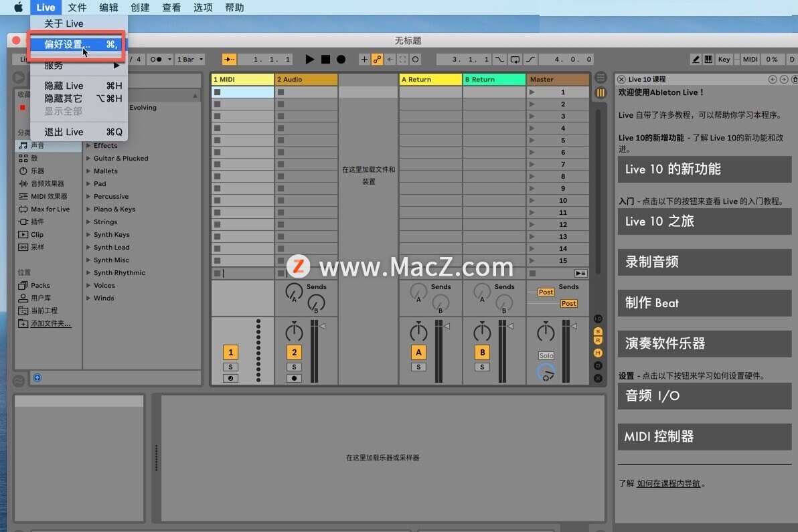Toggle the computer MIDI keyboard icon
This screenshot has height=532, width=798.
(708, 60)
